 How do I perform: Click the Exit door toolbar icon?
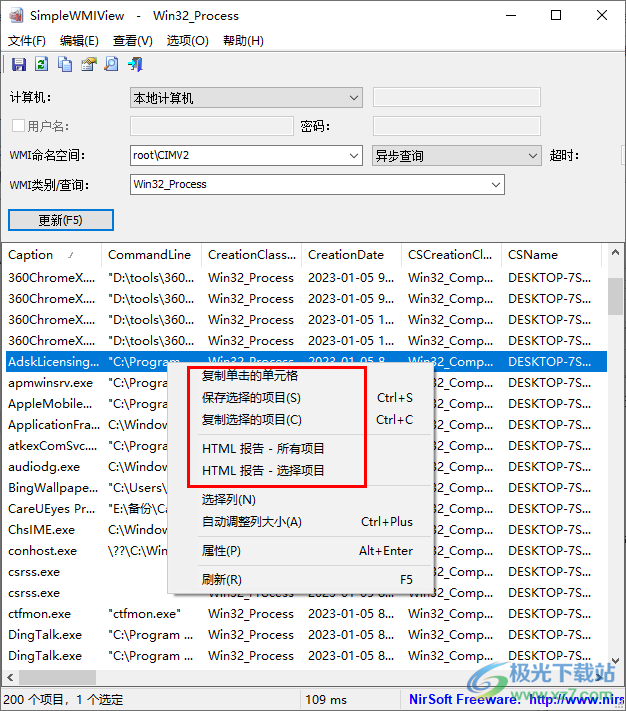135,64
